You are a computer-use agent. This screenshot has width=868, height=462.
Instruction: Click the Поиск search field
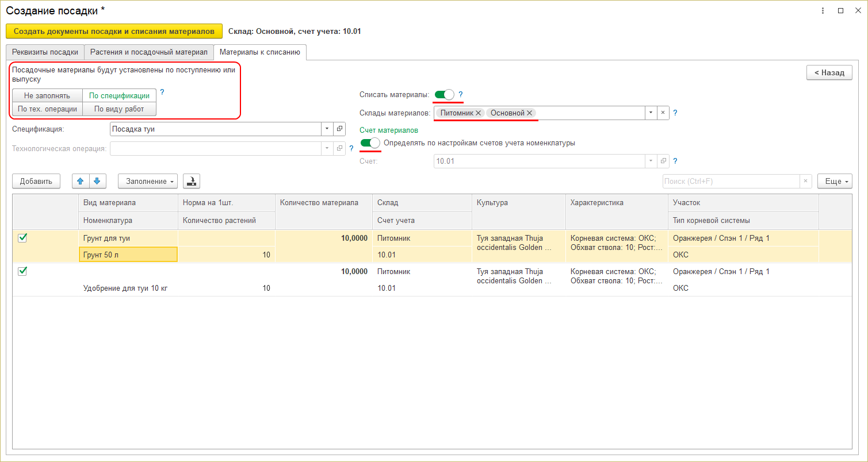click(x=731, y=181)
